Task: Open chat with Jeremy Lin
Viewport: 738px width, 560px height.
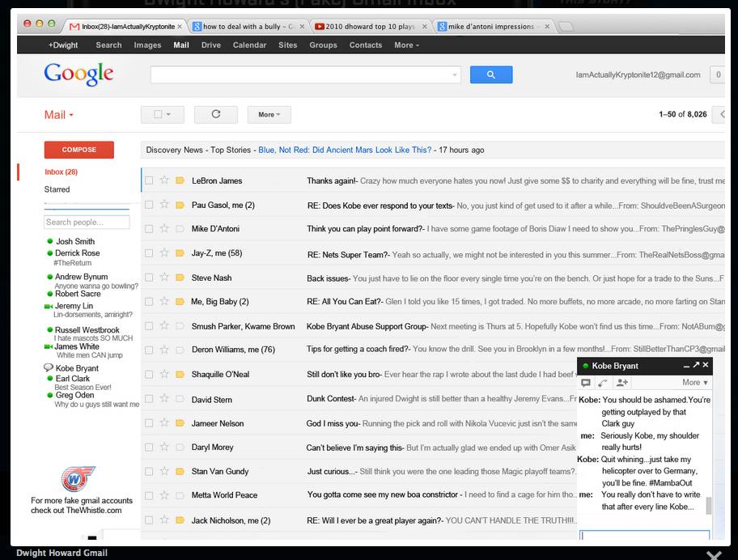Action: (74, 306)
